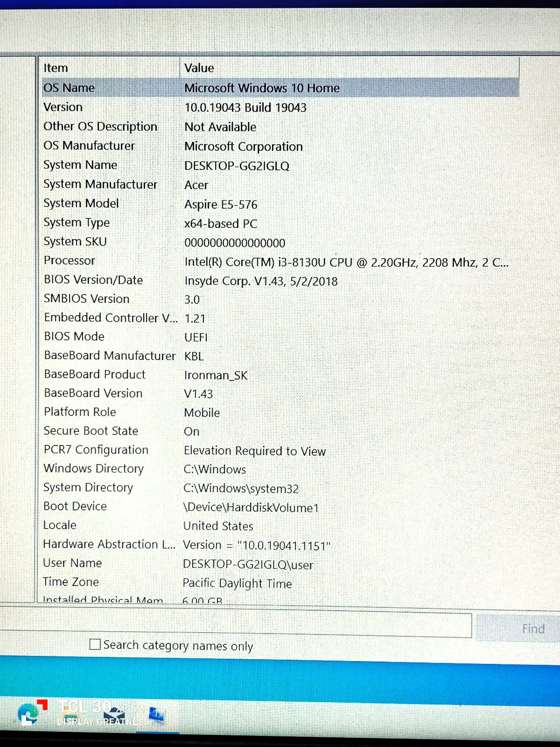Click '\Device\HarddiskVolume1' value
Viewport: 560px width, 747px height.
coord(251,507)
